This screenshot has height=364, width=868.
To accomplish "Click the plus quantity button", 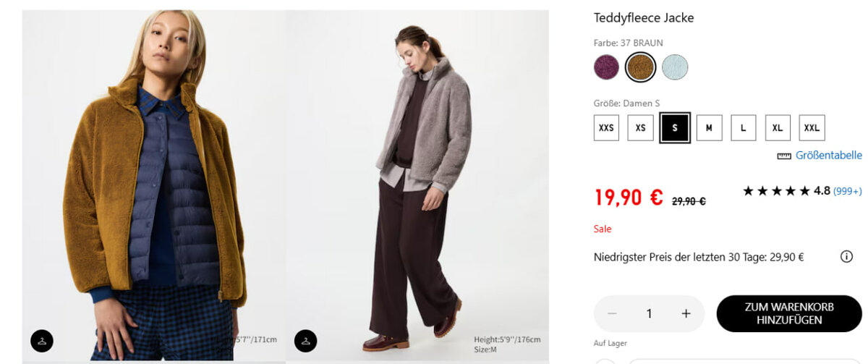I will (x=686, y=313).
